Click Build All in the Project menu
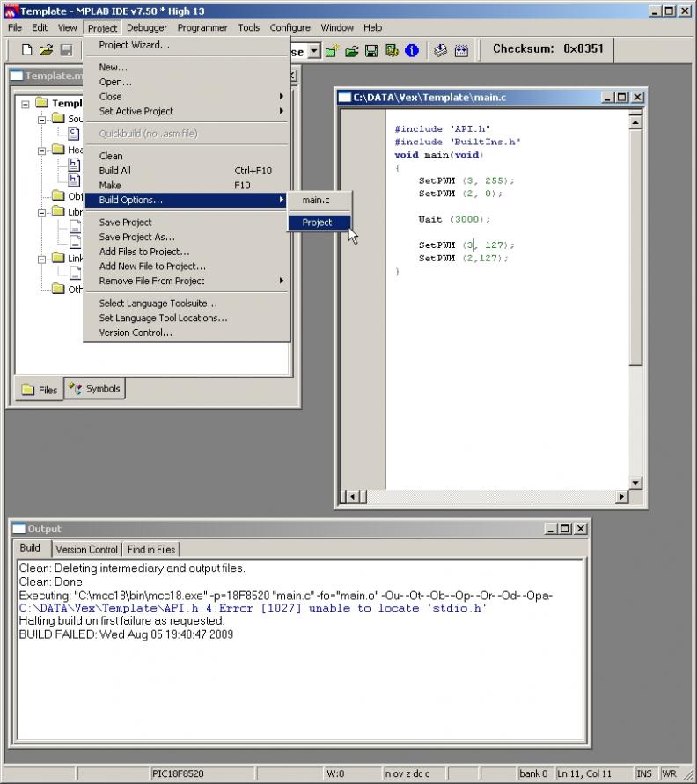Image resolution: width=697 pixels, height=784 pixels. click(187, 171)
